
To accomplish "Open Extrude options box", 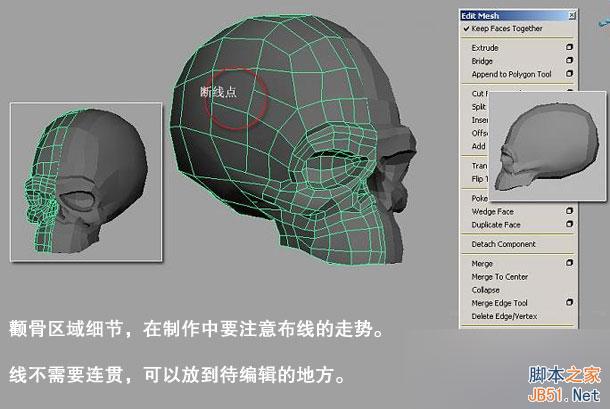I will click(569, 47).
